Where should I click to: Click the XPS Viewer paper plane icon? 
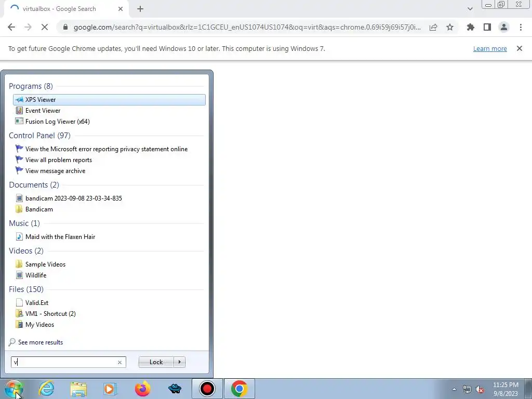point(19,99)
